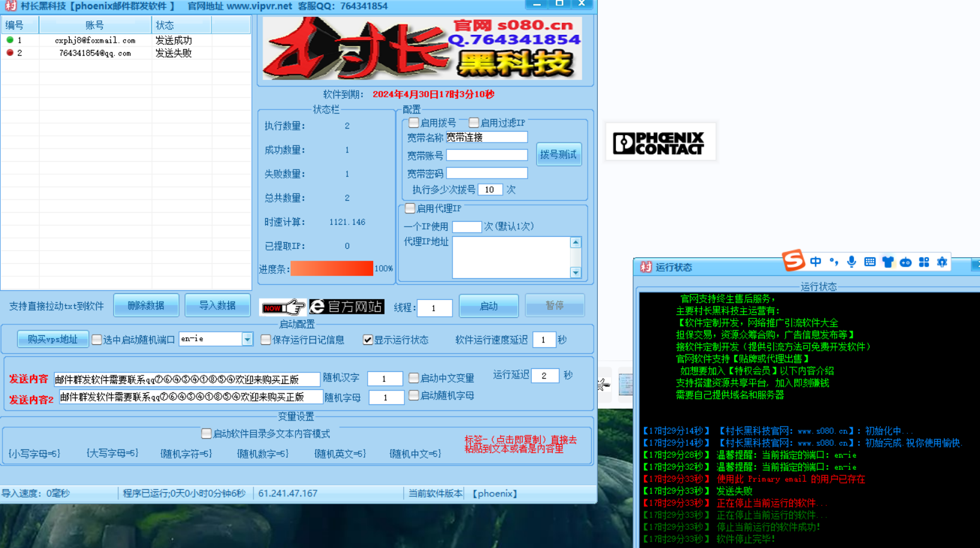Viewport: 980px width, 548px height.
Task: Click 导入数据 button
Action: (x=218, y=305)
